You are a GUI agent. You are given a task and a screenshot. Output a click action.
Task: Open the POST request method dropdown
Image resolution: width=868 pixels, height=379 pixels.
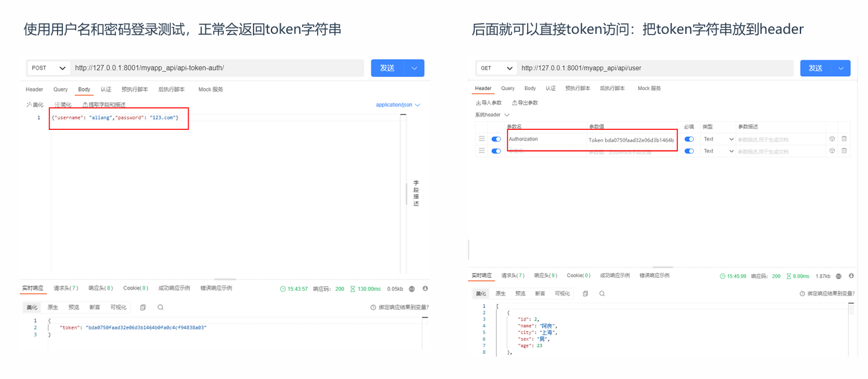click(x=48, y=68)
